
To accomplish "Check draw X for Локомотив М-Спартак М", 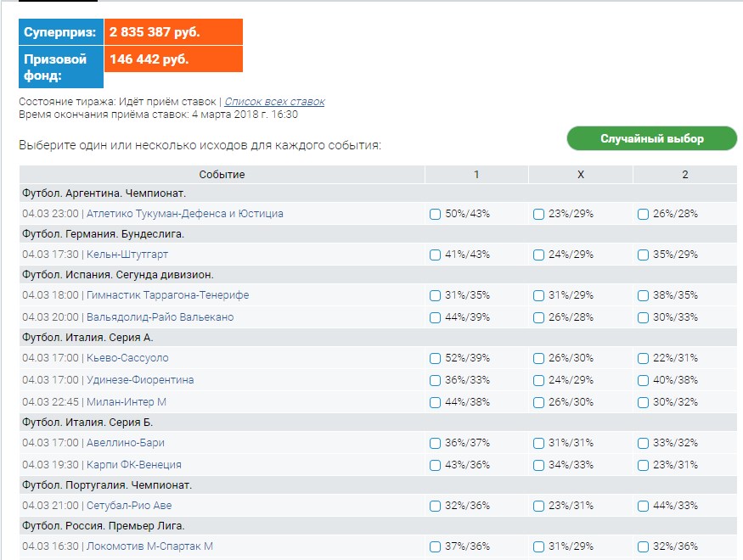I will (538, 547).
